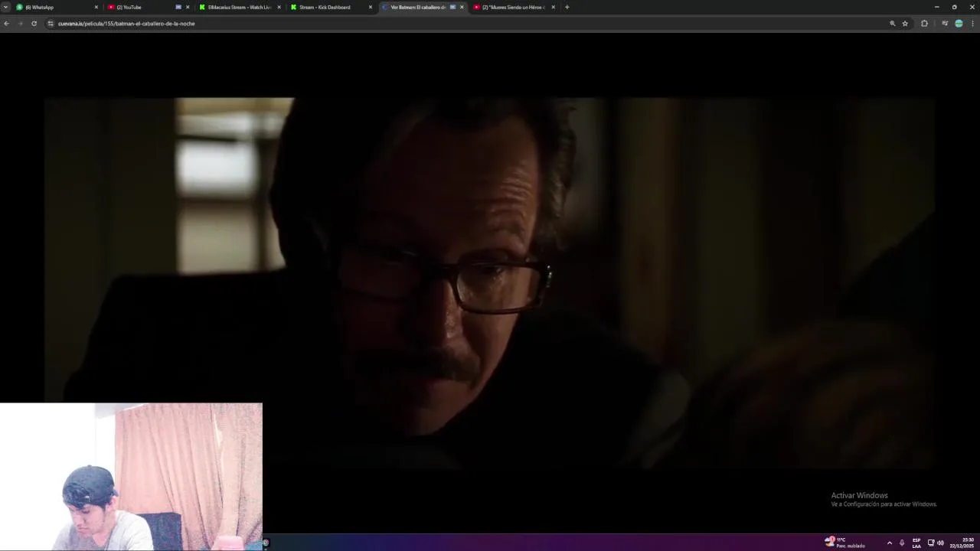Viewport: 980px width, 551px height.
Task: Minimize the Chrome window
Action: coord(936,7)
